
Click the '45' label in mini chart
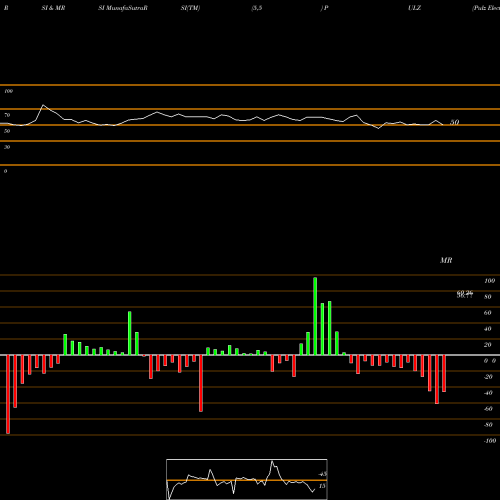pos(322,474)
